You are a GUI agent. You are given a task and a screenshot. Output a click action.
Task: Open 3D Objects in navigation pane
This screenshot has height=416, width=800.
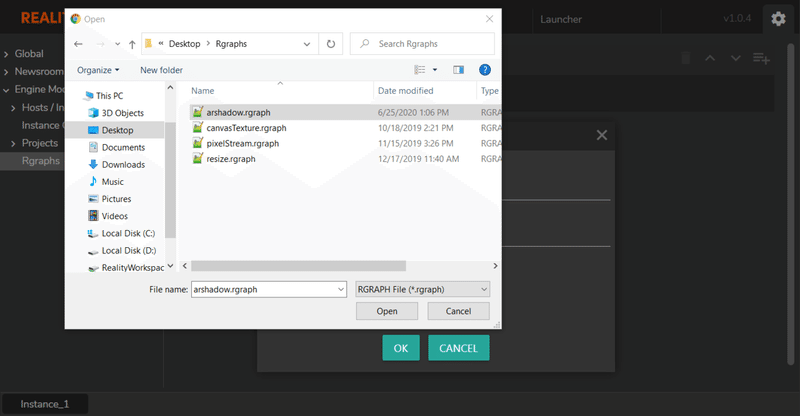pos(116,113)
